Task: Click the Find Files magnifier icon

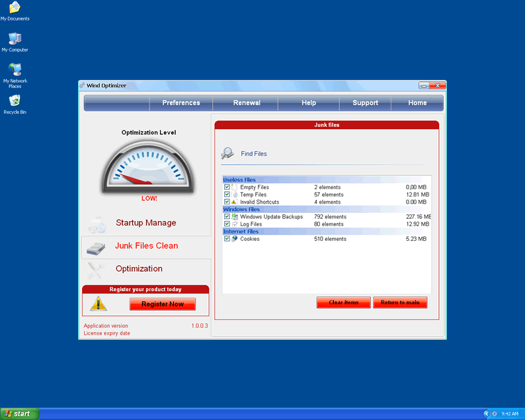Action: tap(227, 153)
